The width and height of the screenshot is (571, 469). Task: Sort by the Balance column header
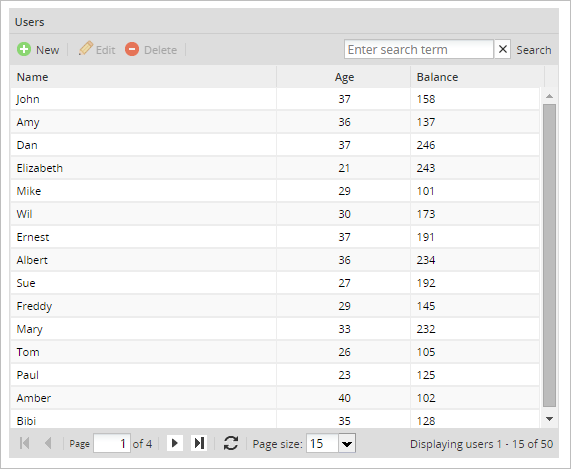[477, 77]
